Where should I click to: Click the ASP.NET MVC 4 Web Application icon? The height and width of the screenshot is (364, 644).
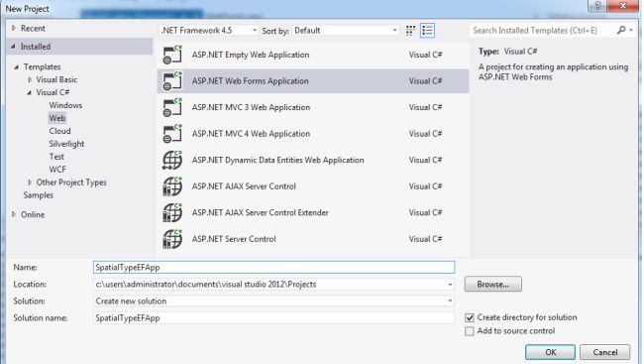click(x=172, y=134)
